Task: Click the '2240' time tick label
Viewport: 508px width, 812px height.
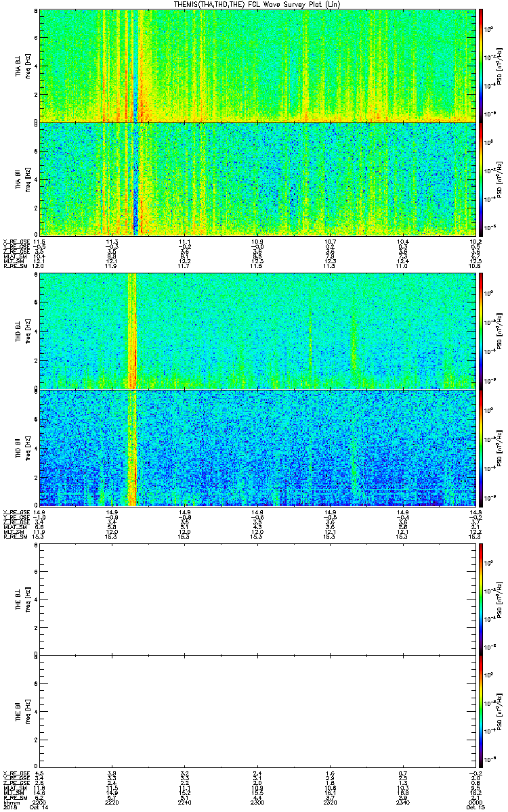Action: tap(185, 801)
